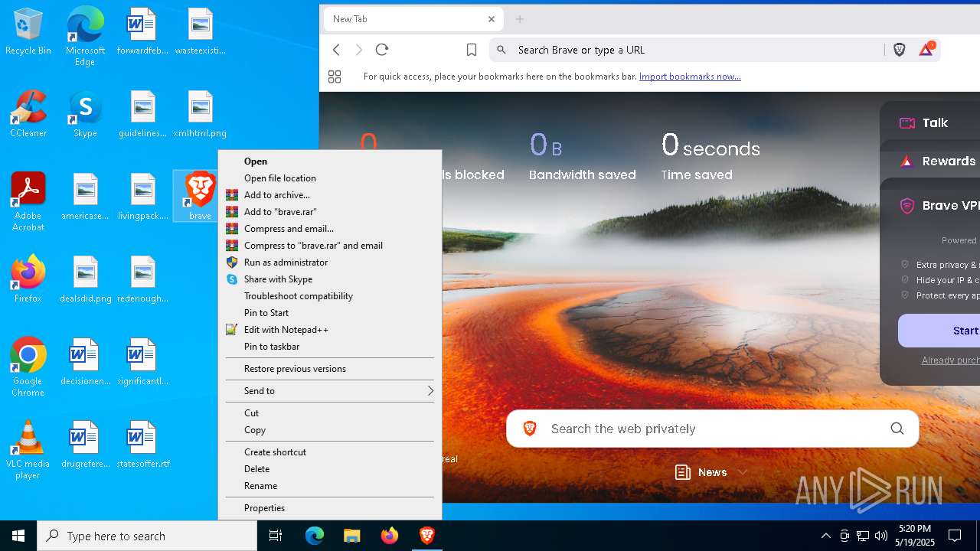980x551 pixels.
Task: Select the significantl Word document icon
Action: pyautogui.click(x=142, y=362)
